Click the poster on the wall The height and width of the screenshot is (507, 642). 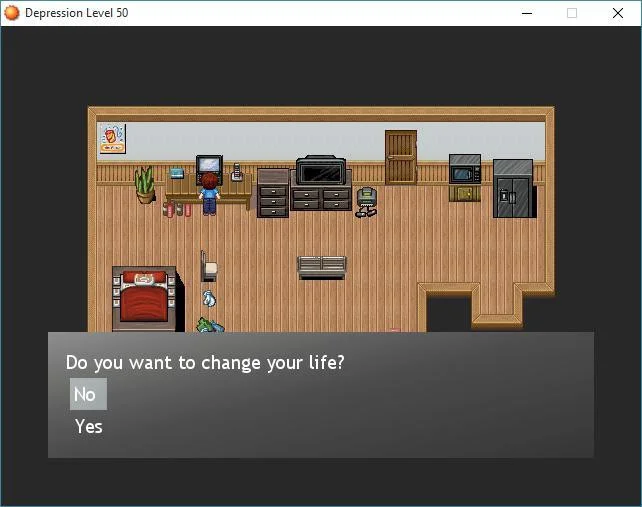coord(112,138)
